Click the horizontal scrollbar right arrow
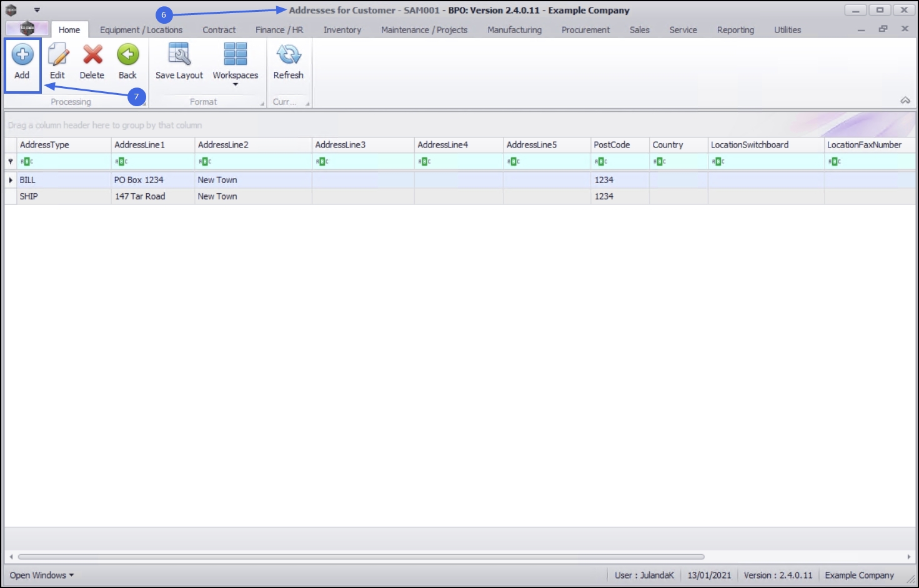Viewport: 919px width, 588px height. (x=909, y=556)
